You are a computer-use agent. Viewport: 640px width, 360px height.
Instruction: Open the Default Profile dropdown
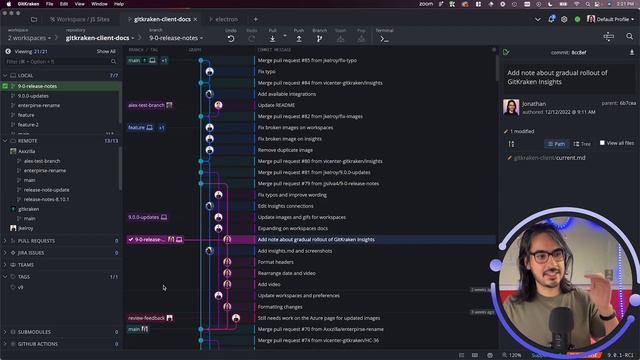coord(611,19)
